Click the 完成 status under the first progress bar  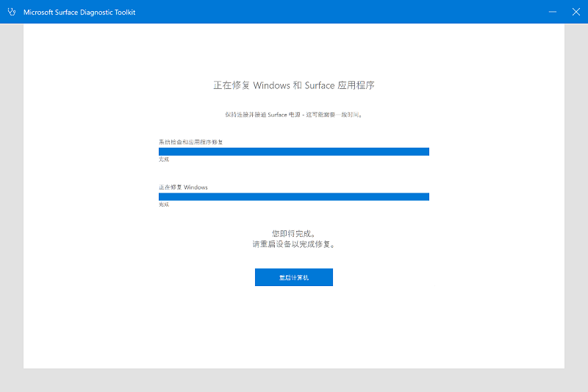[x=164, y=160]
